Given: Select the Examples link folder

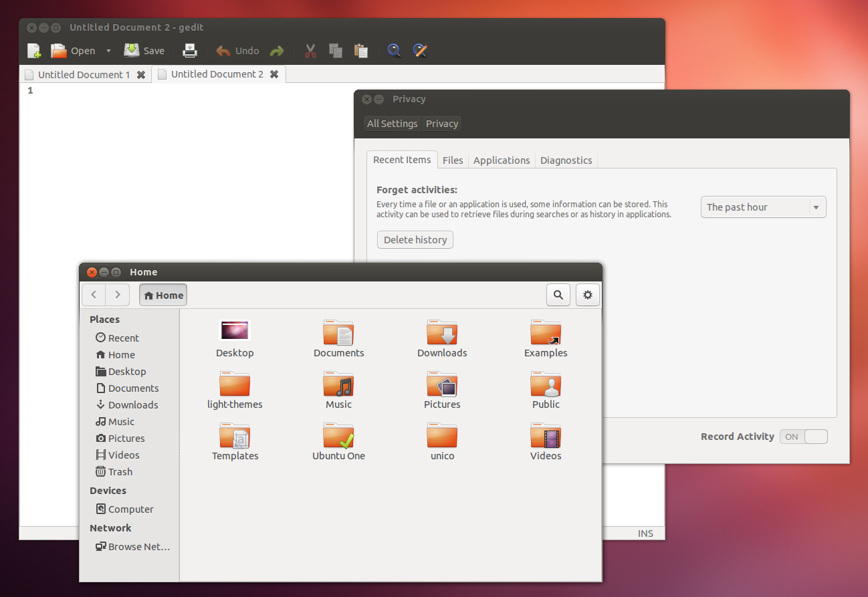Looking at the screenshot, I should click(546, 332).
